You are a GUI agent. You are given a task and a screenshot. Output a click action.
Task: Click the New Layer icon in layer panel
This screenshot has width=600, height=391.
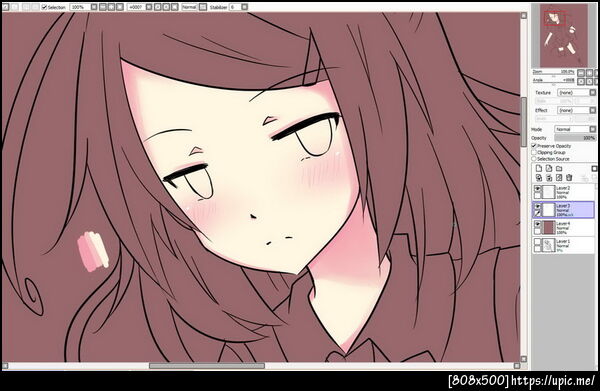[539, 168]
